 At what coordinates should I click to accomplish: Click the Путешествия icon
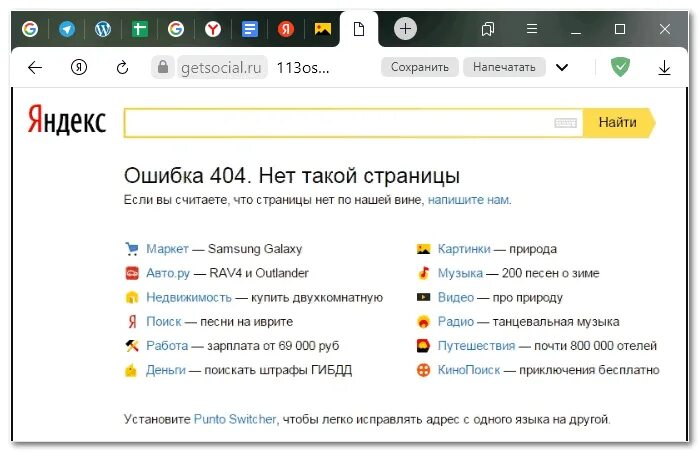(423, 345)
